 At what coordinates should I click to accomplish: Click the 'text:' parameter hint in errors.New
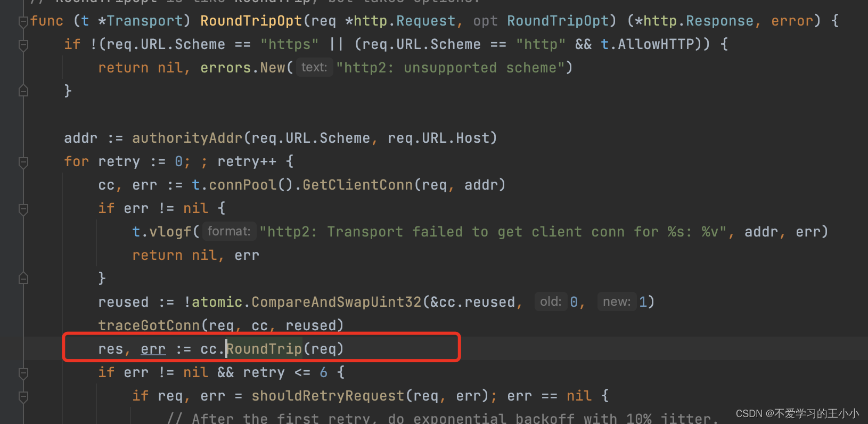pos(314,68)
